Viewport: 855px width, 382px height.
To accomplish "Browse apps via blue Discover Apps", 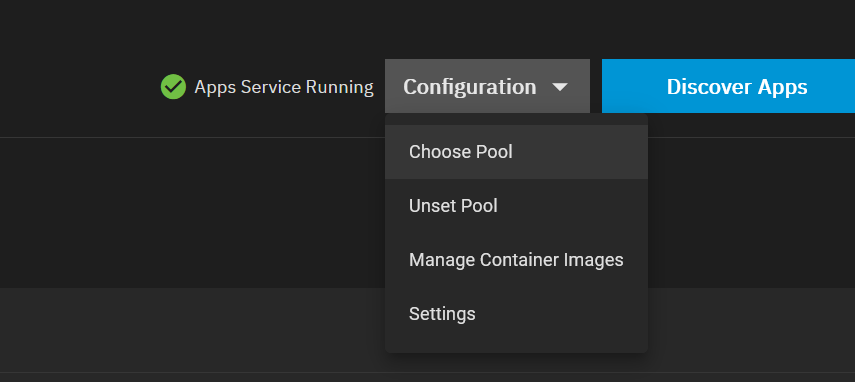I will click(728, 86).
